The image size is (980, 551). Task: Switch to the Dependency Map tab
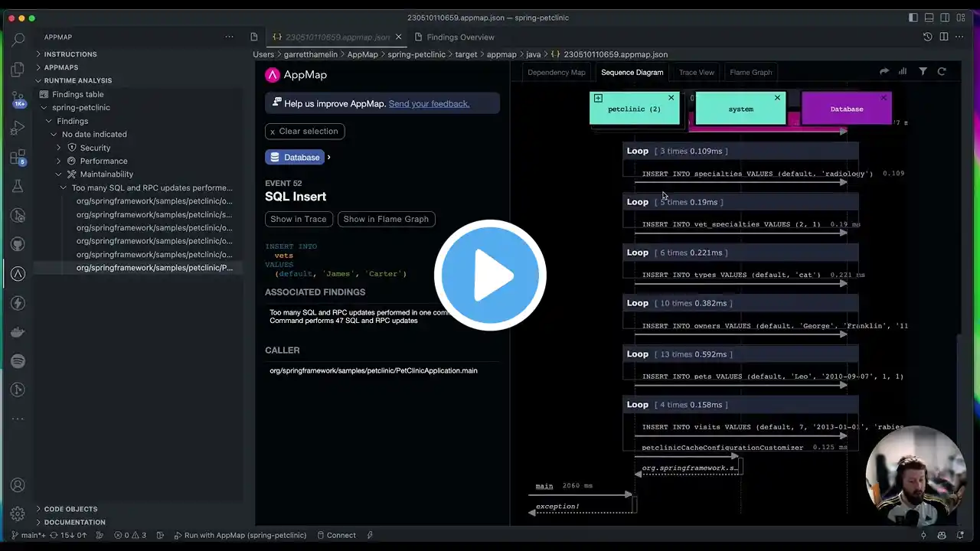click(x=557, y=72)
